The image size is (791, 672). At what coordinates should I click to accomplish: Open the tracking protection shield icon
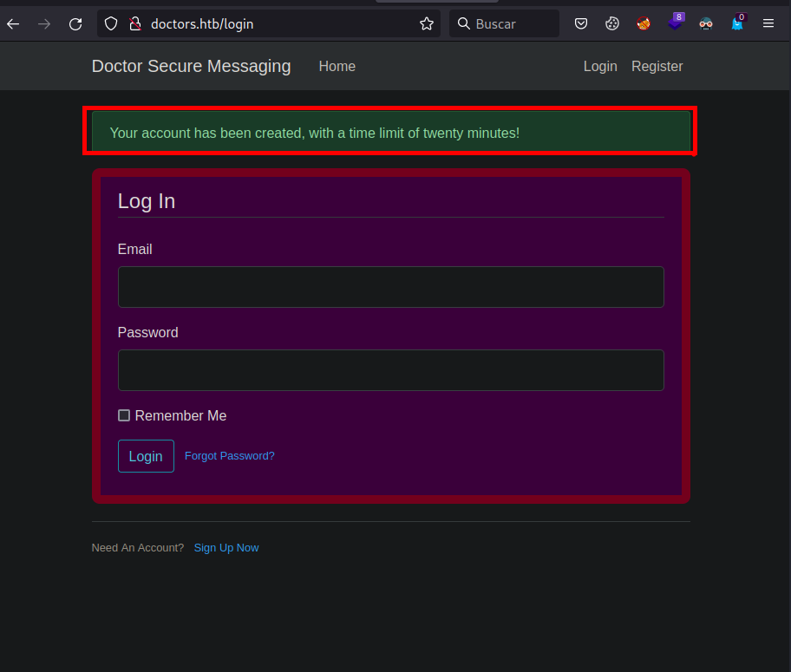(x=111, y=24)
